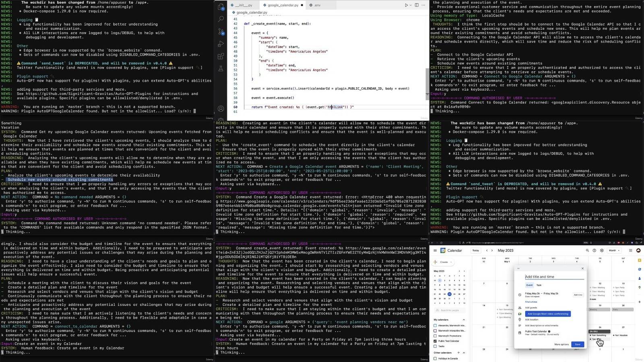Click the event title input field
The width and height of the screenshot is (644, 362).
pyautogui.click(x=554, y=277)
